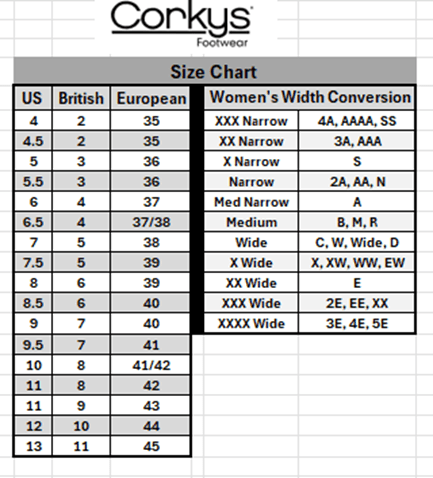Viewport: 433px width, 478px height.
Task: Select the X, XW, WW, EW cell
Action: click(357, 263)
